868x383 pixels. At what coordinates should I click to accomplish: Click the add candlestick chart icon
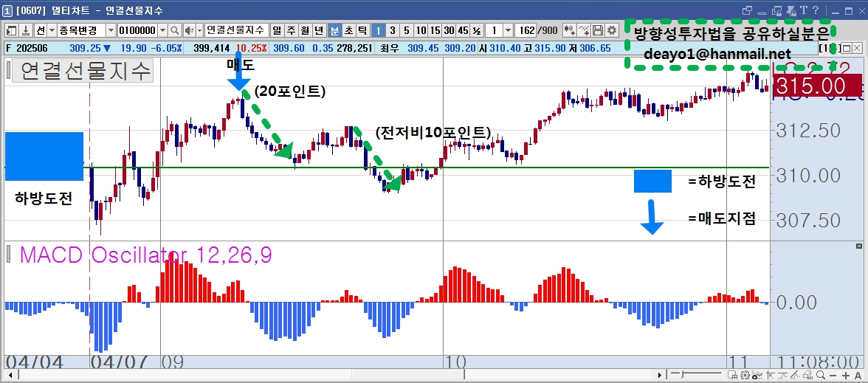570,30
